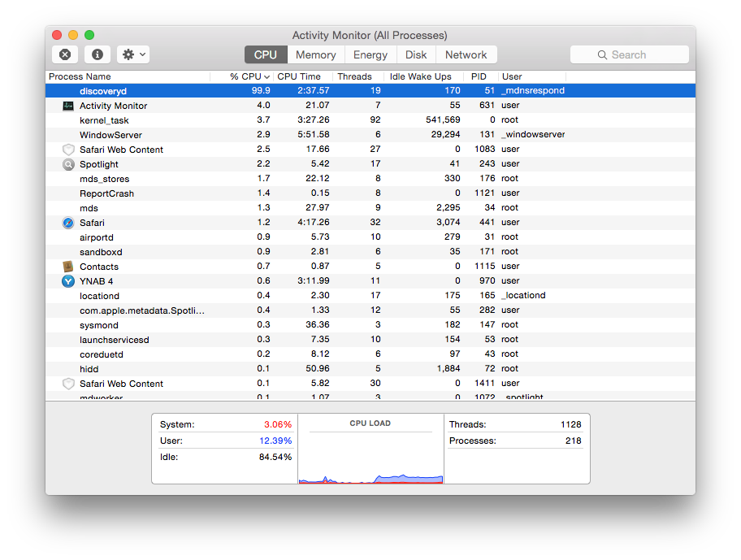741x560 pixels.
Task: Click the Threads count 1128
Action: 571,425
